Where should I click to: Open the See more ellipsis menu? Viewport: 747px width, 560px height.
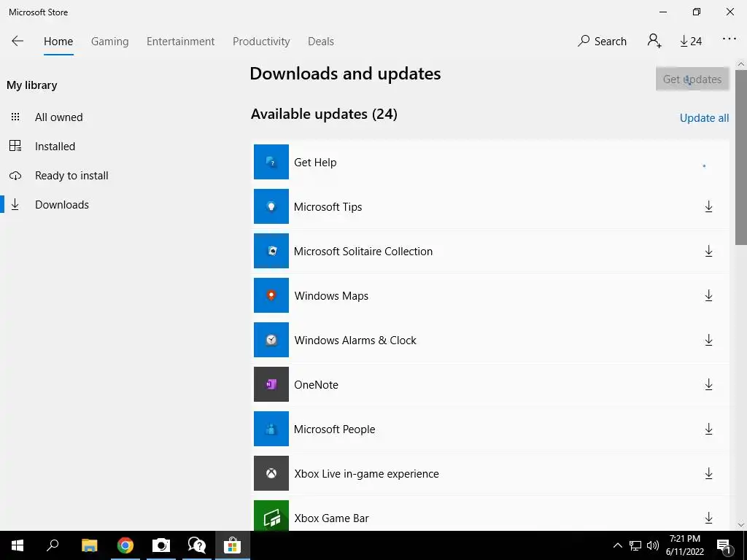tap(729, 39)
